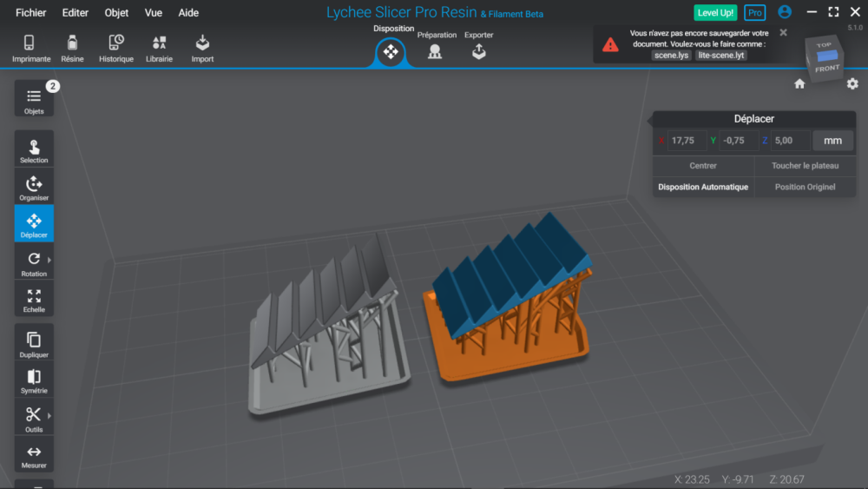Open the viewport settings gear
This screenshot has width=868, height=489.
(852, 83)
